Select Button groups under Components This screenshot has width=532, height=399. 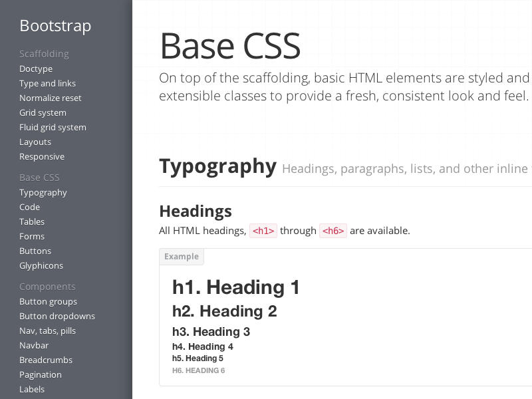pos(48,301)
